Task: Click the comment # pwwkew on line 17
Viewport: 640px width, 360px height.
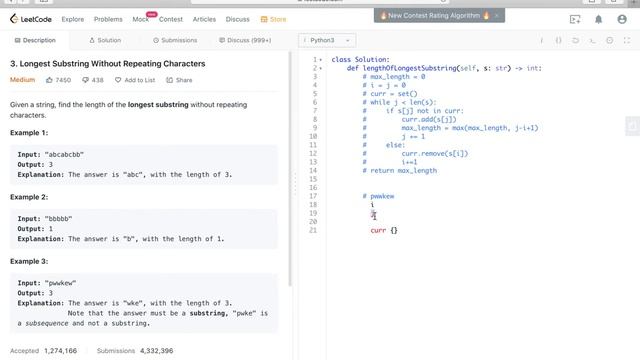Action: point(378,196)
